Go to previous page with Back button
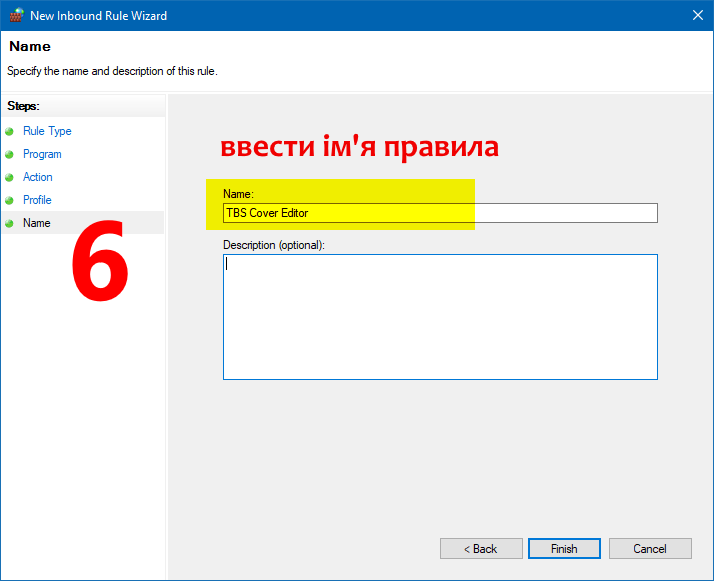This screenshot has height=581, width=714. click(481, 549)
